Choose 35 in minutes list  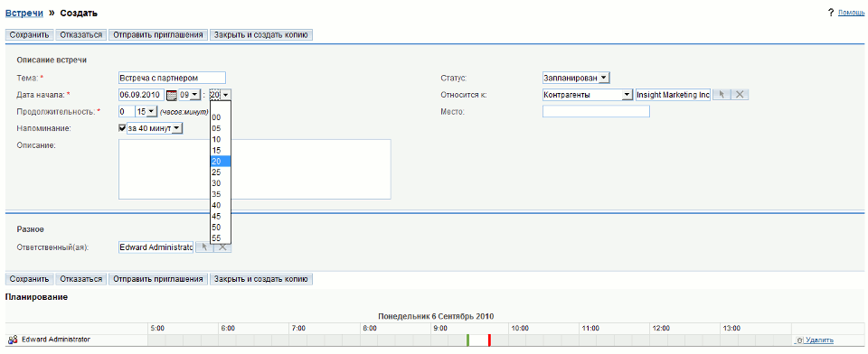[221, 194]
